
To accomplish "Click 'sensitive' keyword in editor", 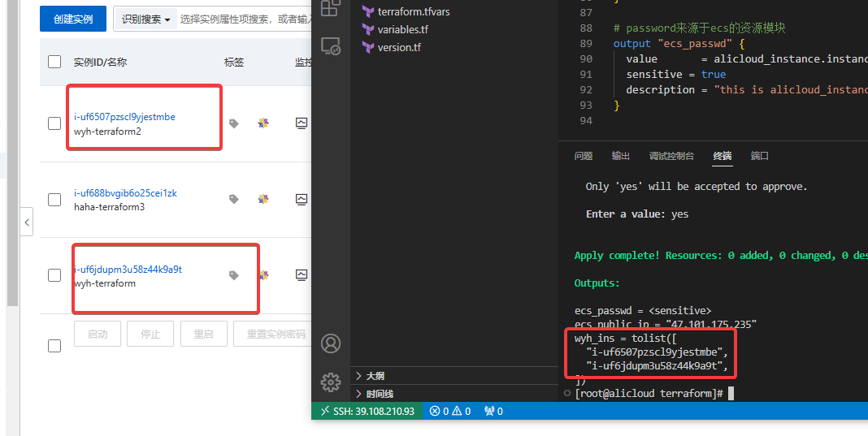I will (653, 74).
